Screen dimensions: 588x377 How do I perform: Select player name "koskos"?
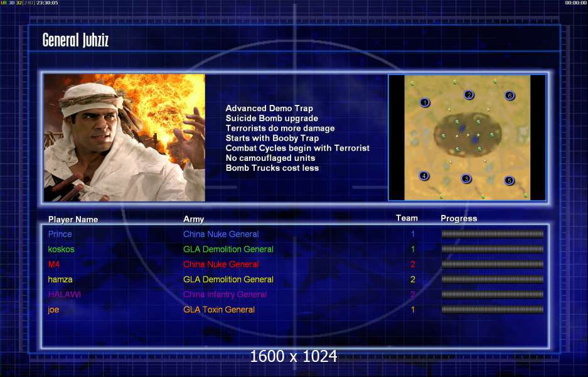(x=61, y=249)
